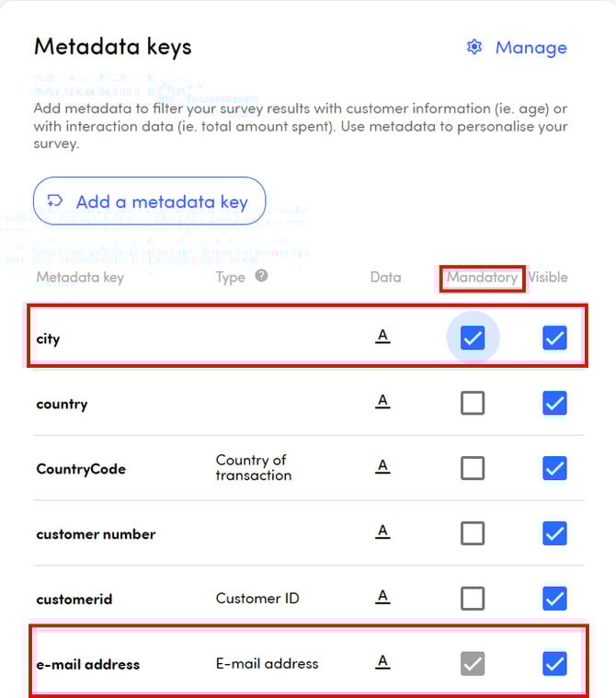Click the text data icon for customerid
616x698 pixels.
[x=383, y=598]
